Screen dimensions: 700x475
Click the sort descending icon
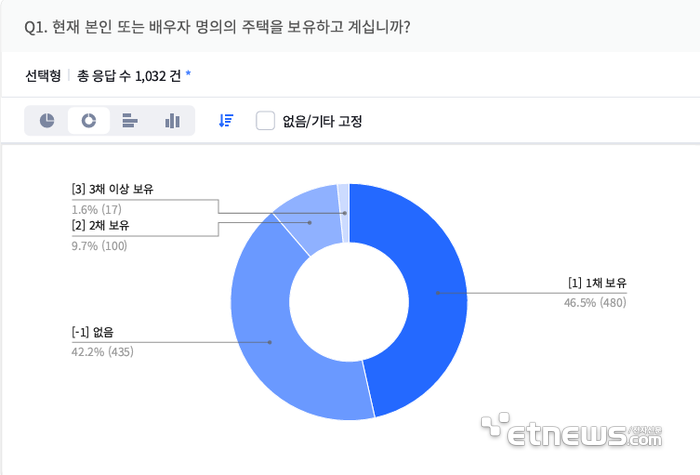(x=226, y=121)
